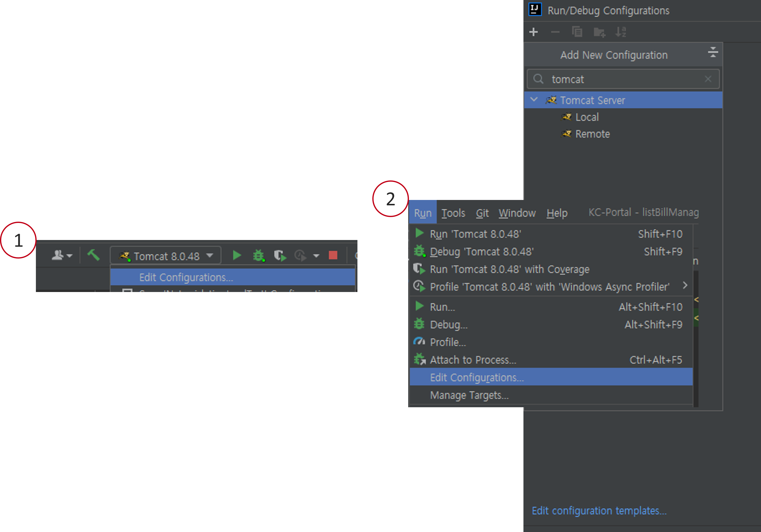This screenshot has width=761, height=532.
Task: Click the Debug bug icon in toolbar
Action: click(x=259, y=256)
